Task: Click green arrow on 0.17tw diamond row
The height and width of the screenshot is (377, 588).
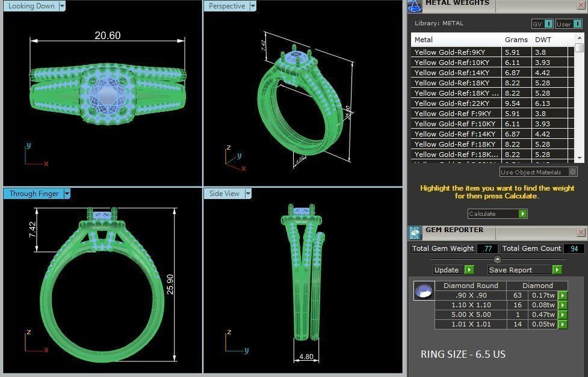Action: (x=563, y=295)
